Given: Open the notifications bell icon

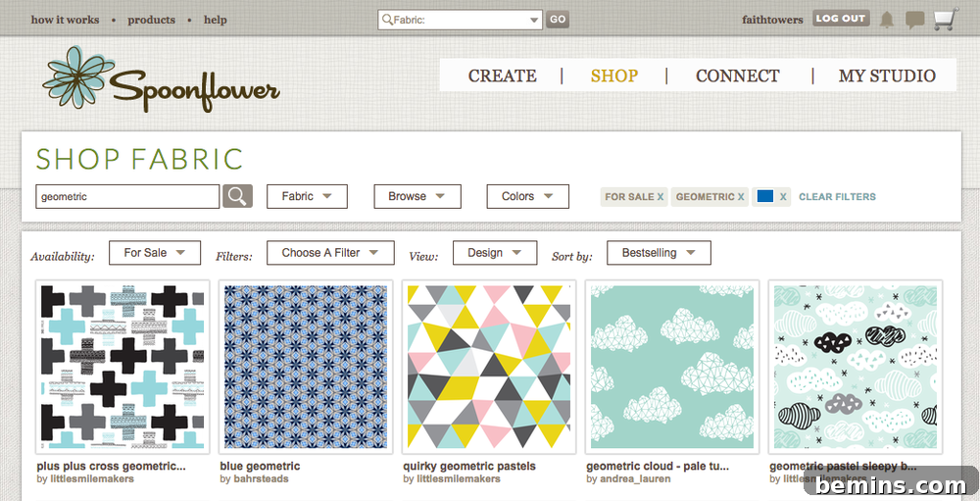Looking at the screenshot, I should pyautogui.click(x=887, y=20).
